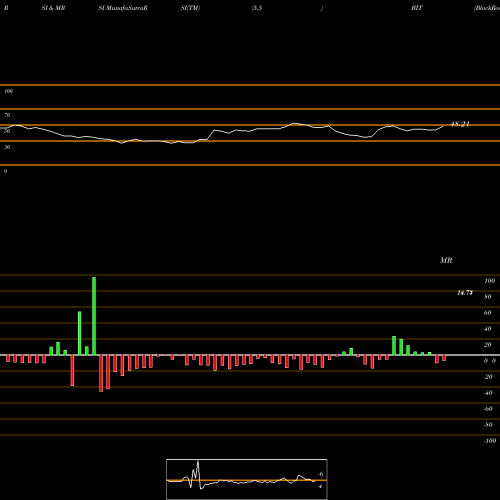
Task: Click the MR axis -80 label
Action: (x=488, y=425)
